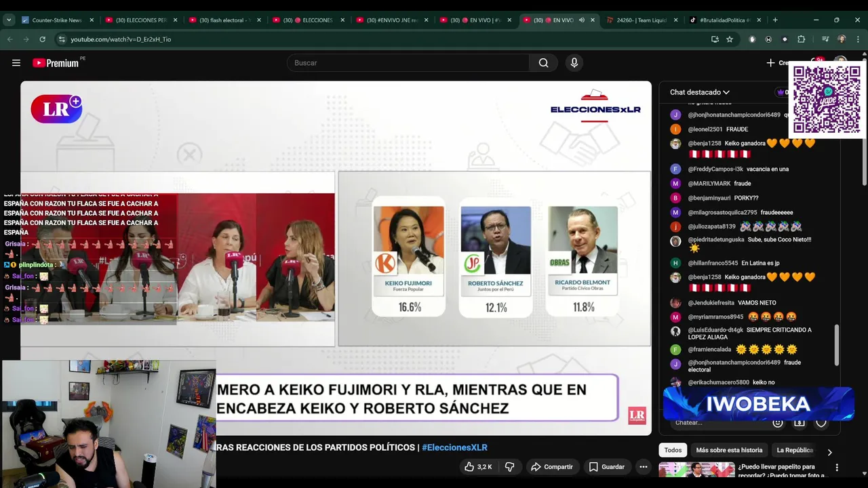Dislike the video with thumbs-down

tap(509, 467)
